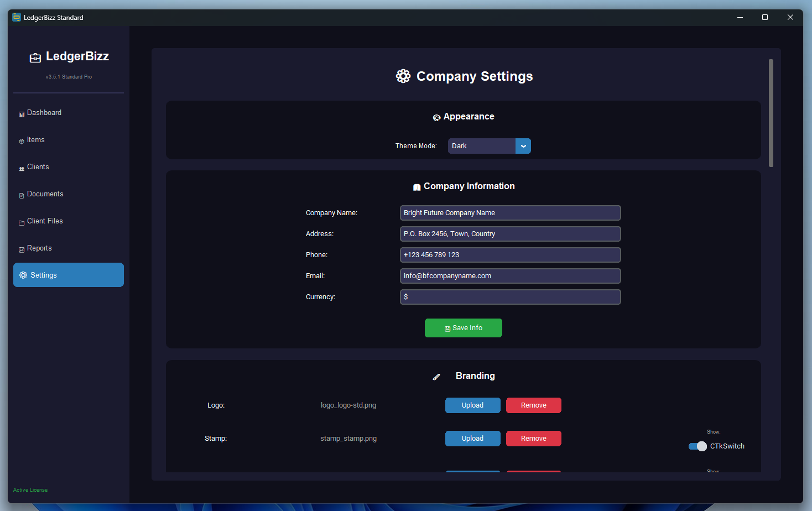
Task: Click the green Save Info button
Action: (464, 328)
